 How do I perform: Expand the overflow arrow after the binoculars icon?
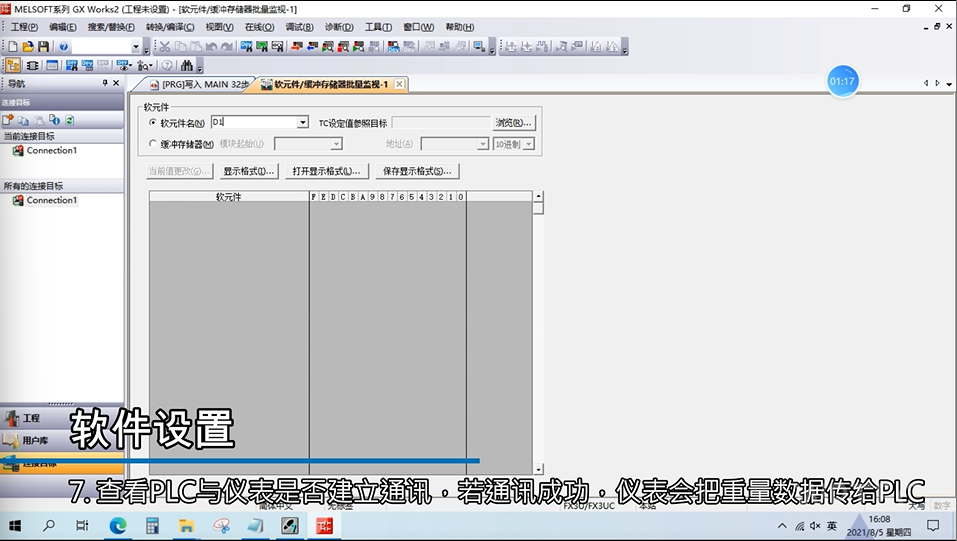(x=200, y=67)
